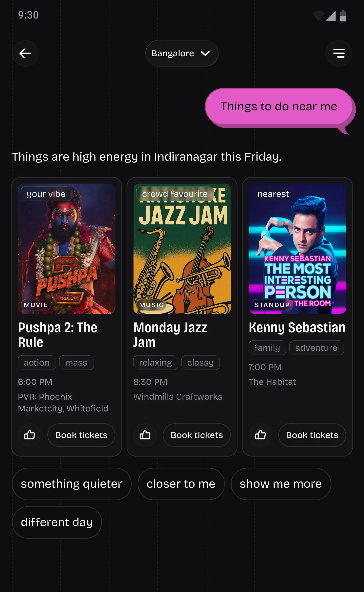This screenshot has width=364, height=592.
Task: Book tickets for Kenny Sebastian
Action: [312, 435]
